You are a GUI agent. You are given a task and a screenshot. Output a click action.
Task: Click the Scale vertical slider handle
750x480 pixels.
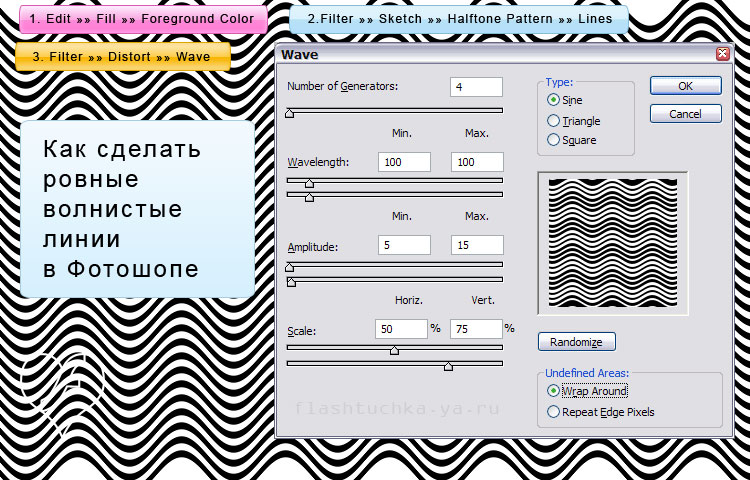(448, 366)
